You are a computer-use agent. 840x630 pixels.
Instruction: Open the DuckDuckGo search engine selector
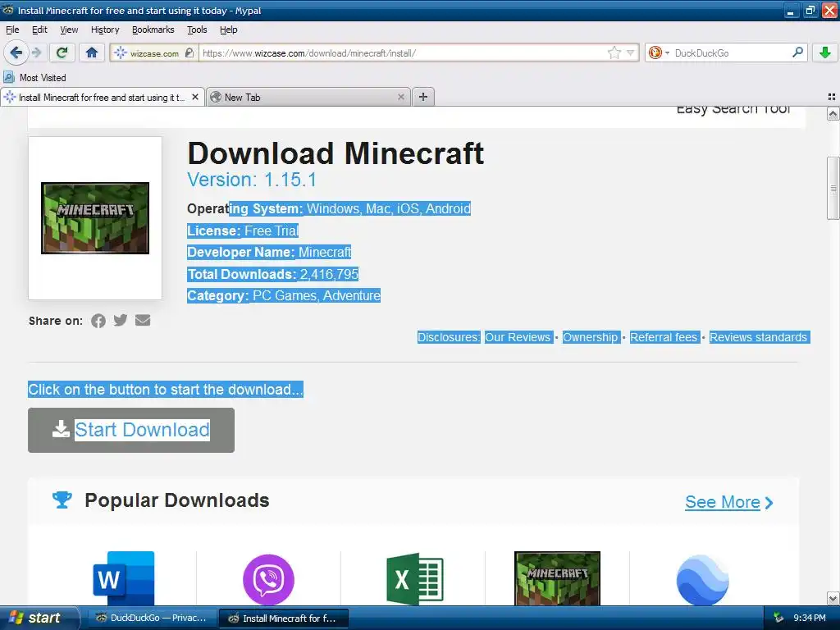point(659,52)
